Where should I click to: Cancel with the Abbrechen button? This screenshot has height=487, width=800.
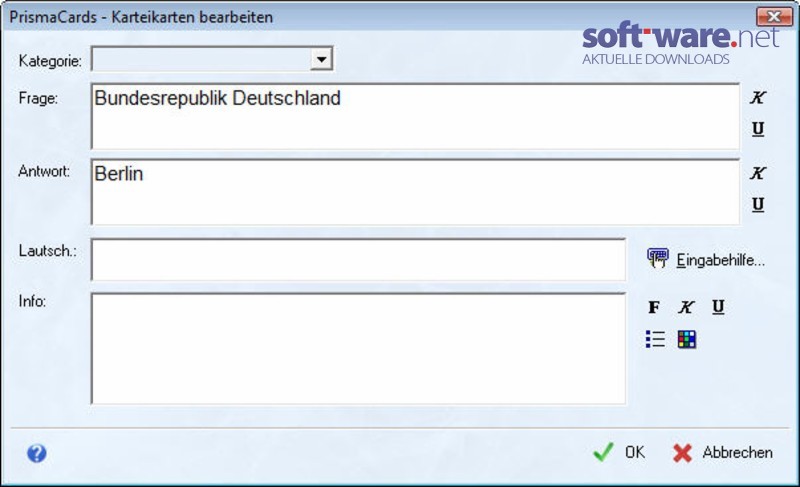pyautogui.click(x=722, y=452)
